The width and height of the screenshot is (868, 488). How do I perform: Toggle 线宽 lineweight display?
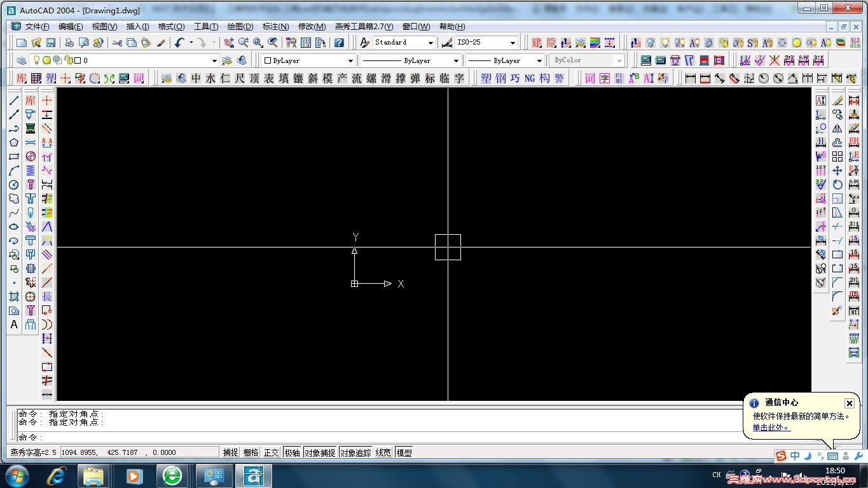click(x=383, y=452)
